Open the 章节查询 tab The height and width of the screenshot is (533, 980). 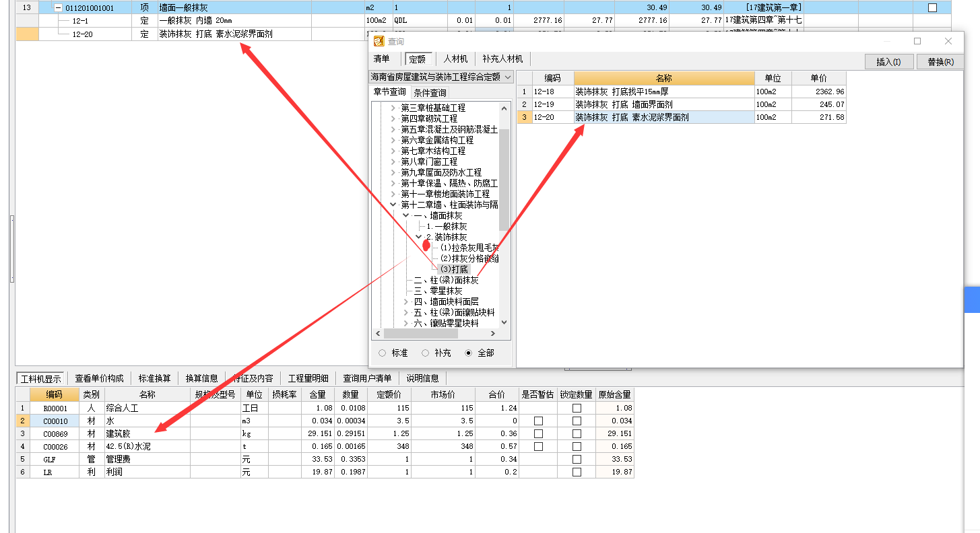[390, 92]
